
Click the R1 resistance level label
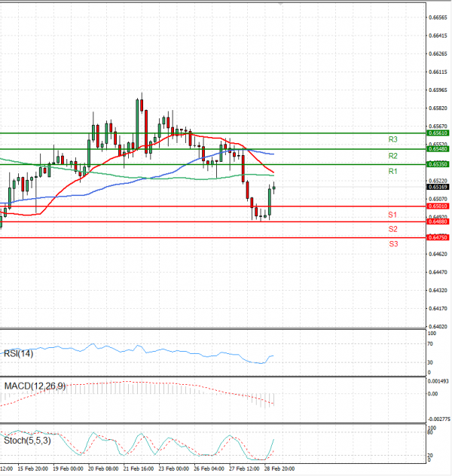[x=392, y=172]
